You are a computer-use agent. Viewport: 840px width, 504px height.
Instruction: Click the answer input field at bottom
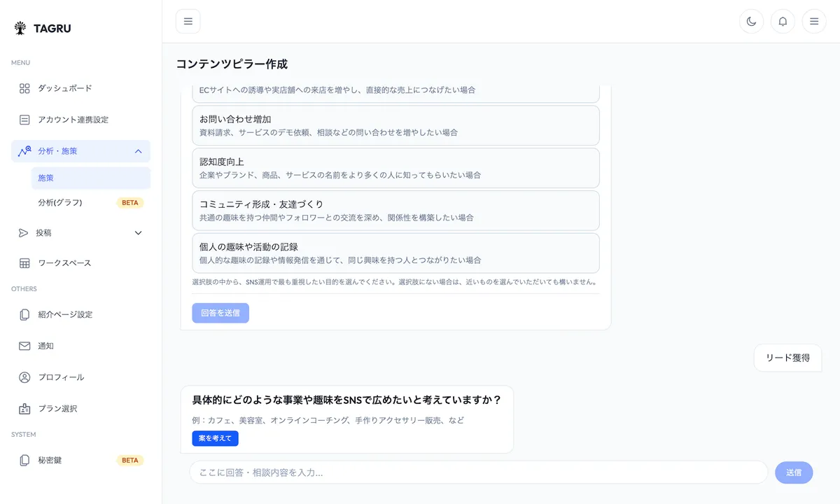(x=477, y=472)
